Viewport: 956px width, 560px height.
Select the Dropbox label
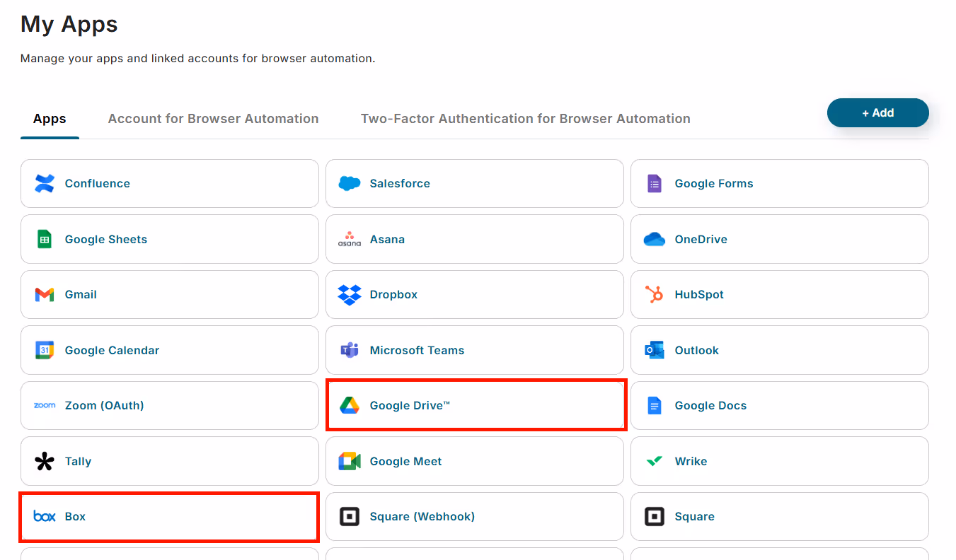coord(393,294)
